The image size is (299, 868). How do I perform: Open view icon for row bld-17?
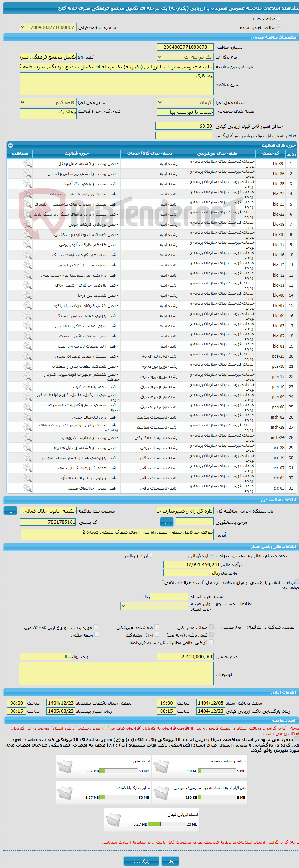pos(27,245)
